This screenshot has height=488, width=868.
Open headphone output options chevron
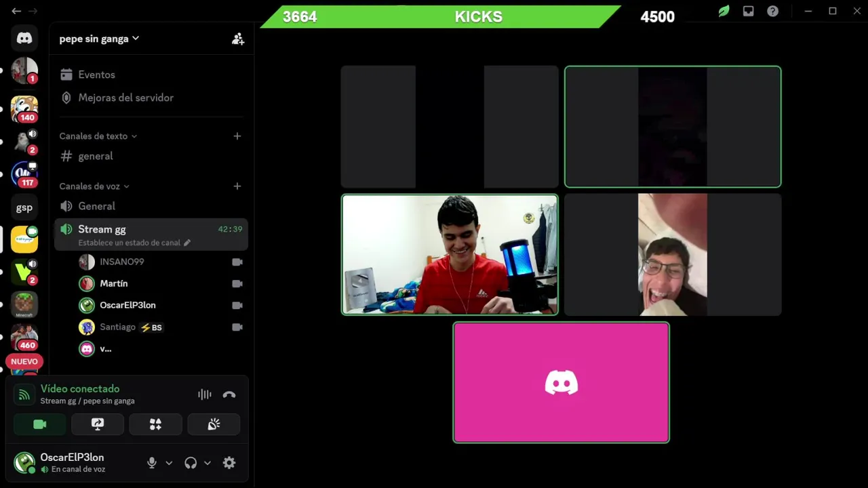click(x=208, y=463)
